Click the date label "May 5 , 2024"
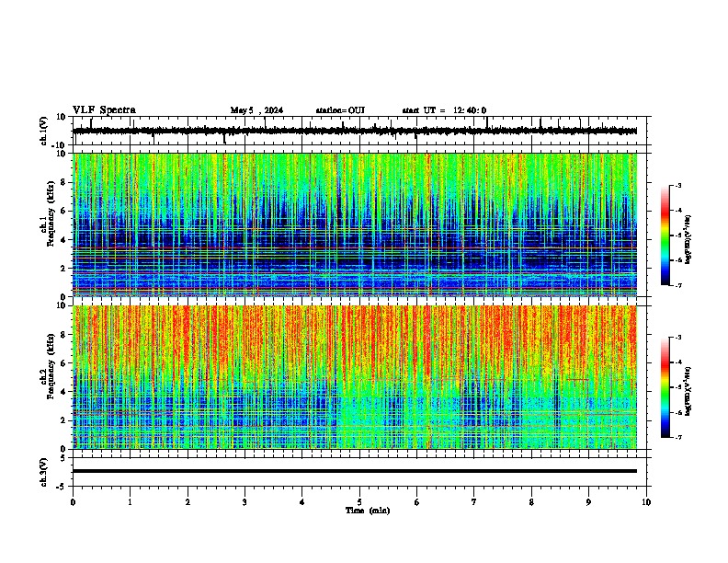 click(x=256, y=110)
